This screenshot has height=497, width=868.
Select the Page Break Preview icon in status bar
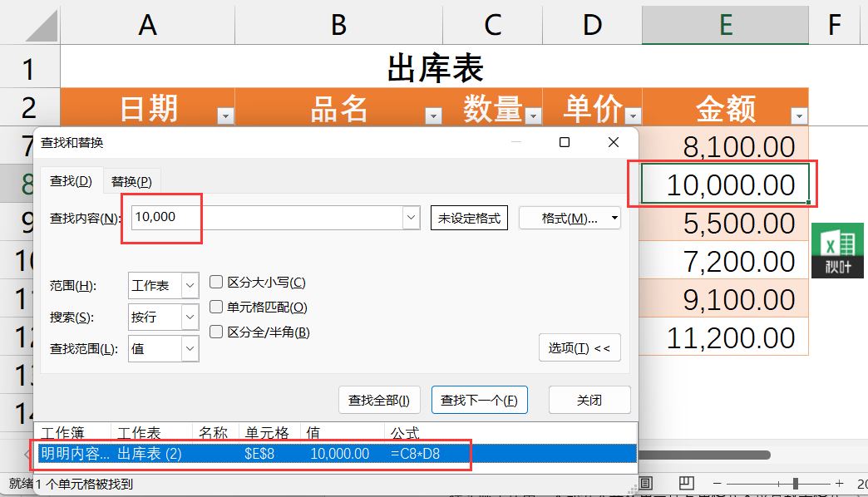[688, 483]
